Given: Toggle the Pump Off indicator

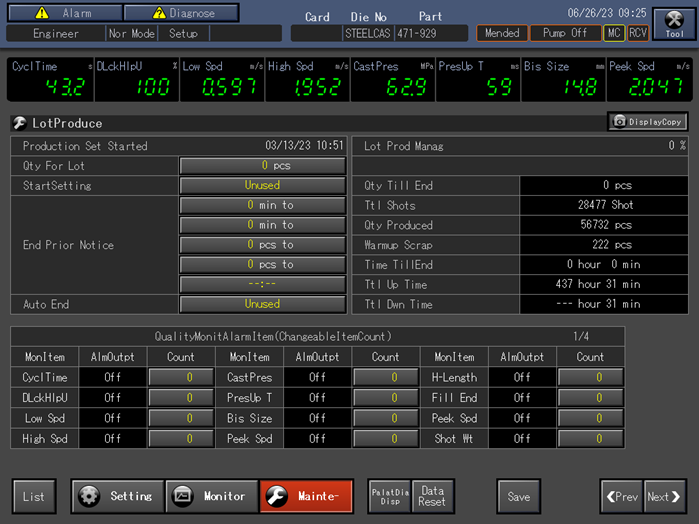Looking at the screenshot, I should 565,33.
